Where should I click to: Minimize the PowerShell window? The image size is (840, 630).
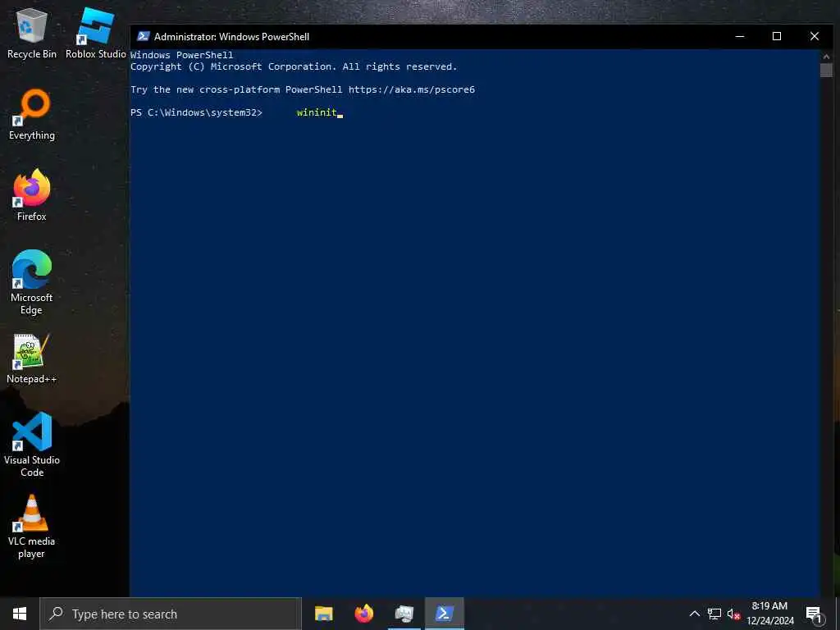[x=740, y=36]
